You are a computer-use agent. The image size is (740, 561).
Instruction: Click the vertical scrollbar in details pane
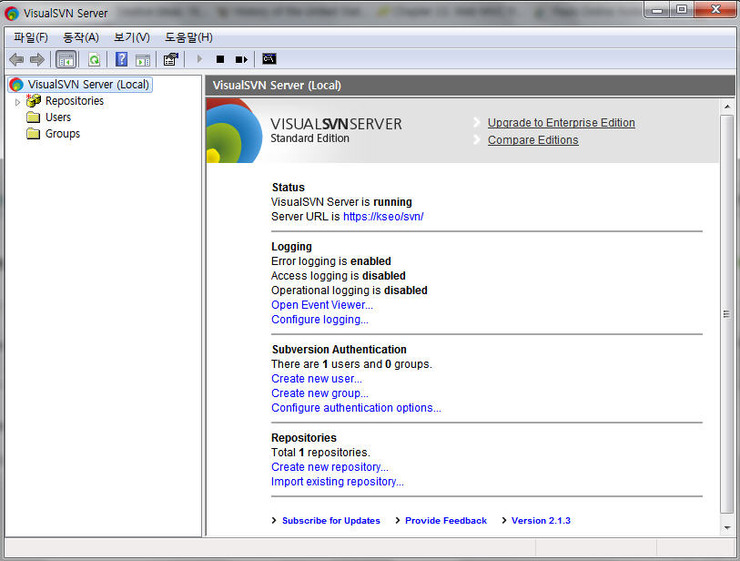click(727, 313)
